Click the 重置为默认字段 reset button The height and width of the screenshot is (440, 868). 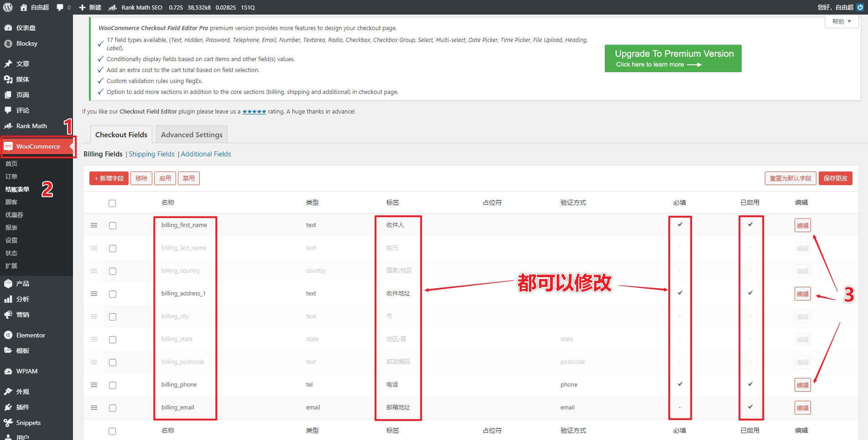[x=790, y=178]
